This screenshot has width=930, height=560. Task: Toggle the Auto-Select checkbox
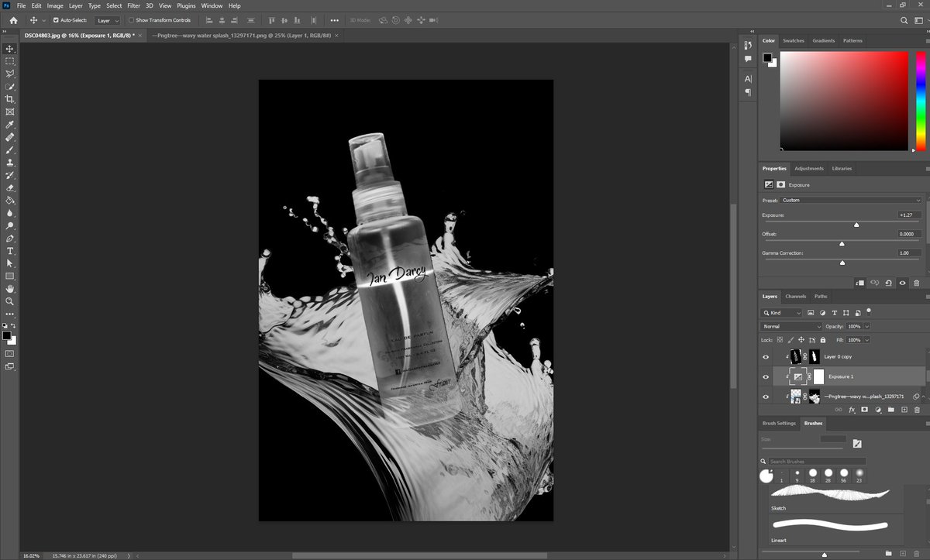(56, 20)
